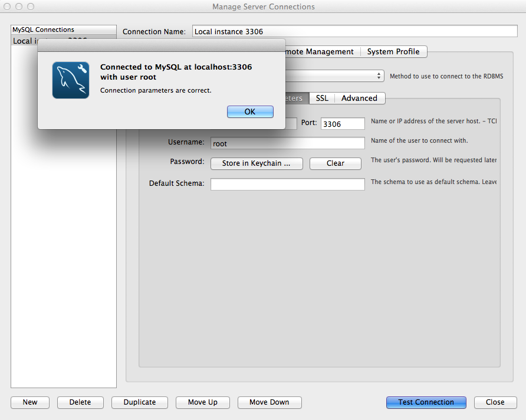Run Test Connection
This screenshot has height=420, width=526.
pyautogui.click(x=426, y=402)
